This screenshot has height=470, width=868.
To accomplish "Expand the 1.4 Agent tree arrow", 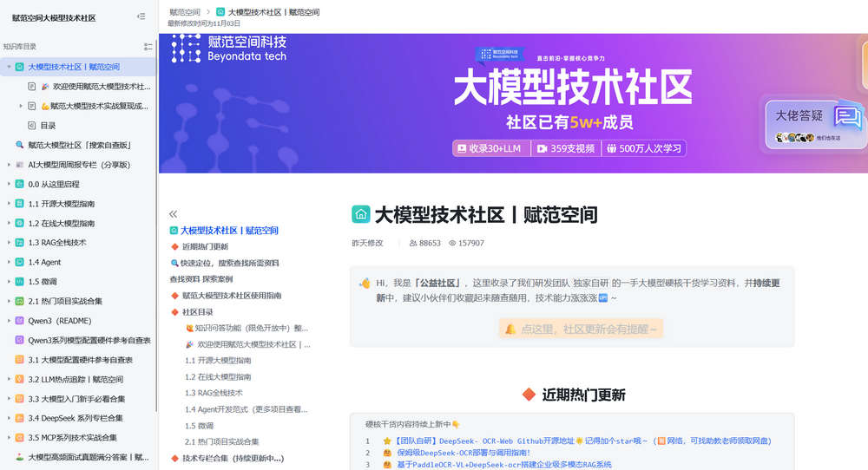I will click(9, 262).
